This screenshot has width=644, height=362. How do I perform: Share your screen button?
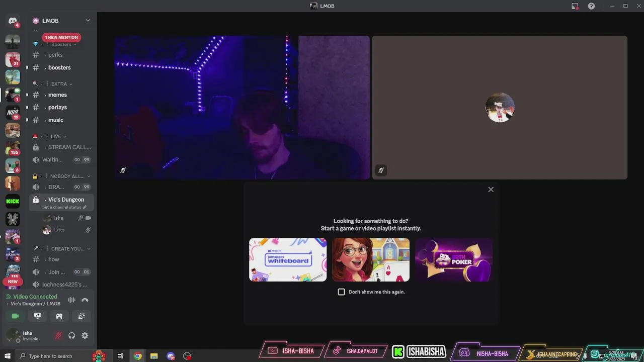point(37,316)
